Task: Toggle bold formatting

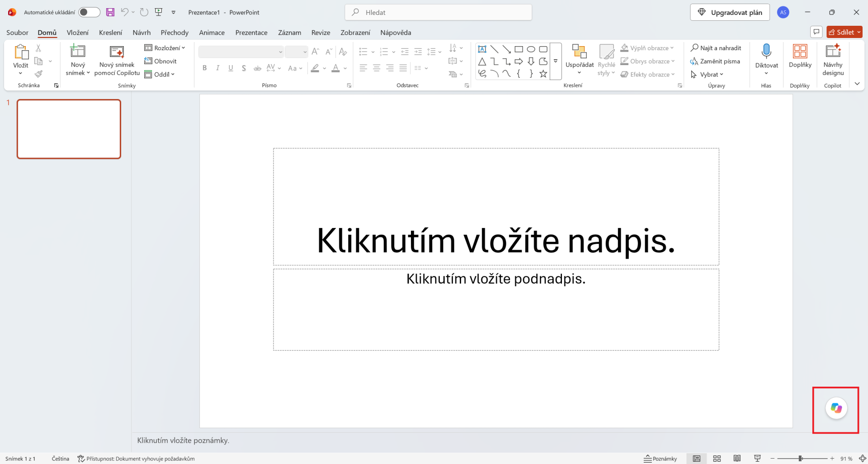Action: click(x=205, y=68)
